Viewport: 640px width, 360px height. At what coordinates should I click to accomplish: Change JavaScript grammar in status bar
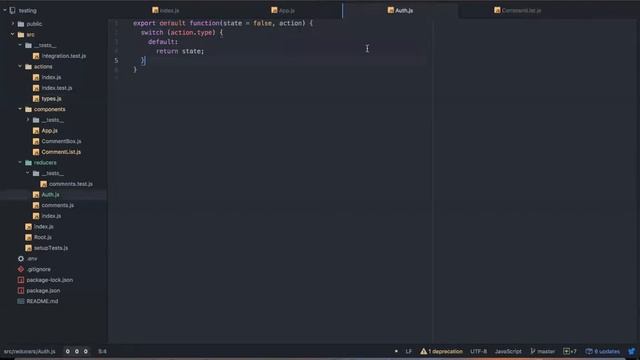508,351
